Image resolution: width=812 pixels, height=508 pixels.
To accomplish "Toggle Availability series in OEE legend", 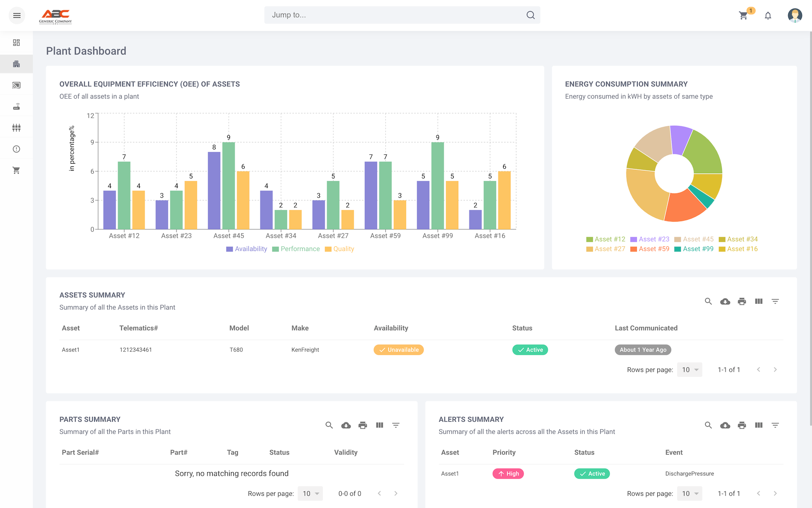I will click(246, 249).
